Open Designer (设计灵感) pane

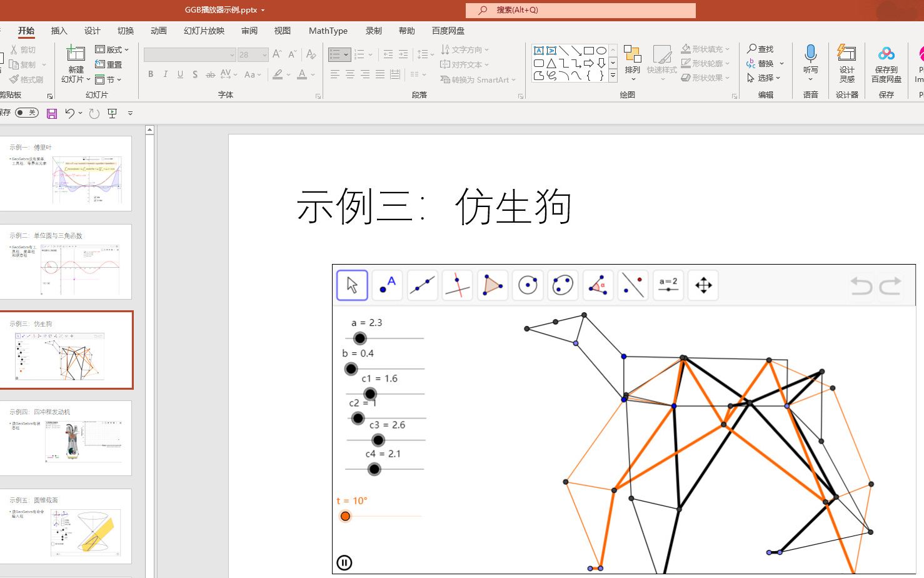(x=846, y=63)
